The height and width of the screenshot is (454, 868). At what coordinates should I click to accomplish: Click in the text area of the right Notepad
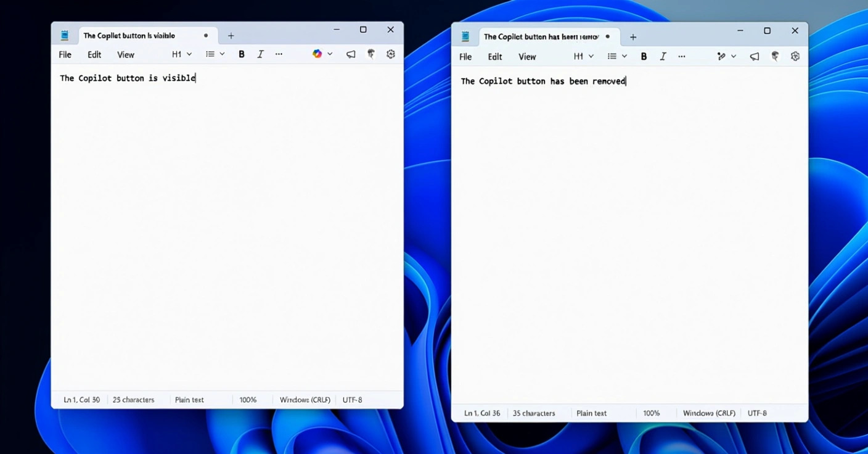point(629,234)
